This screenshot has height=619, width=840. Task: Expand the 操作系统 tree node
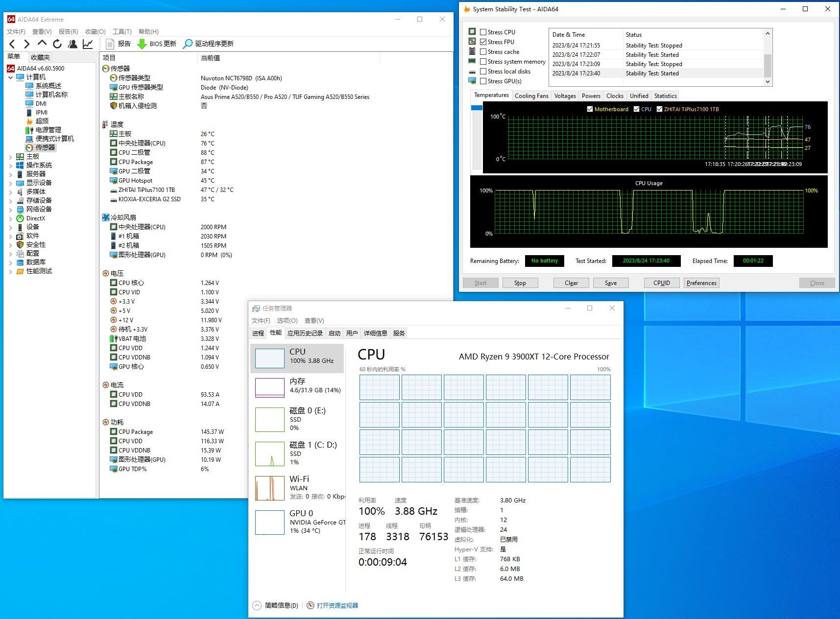[x=11, y=166]
